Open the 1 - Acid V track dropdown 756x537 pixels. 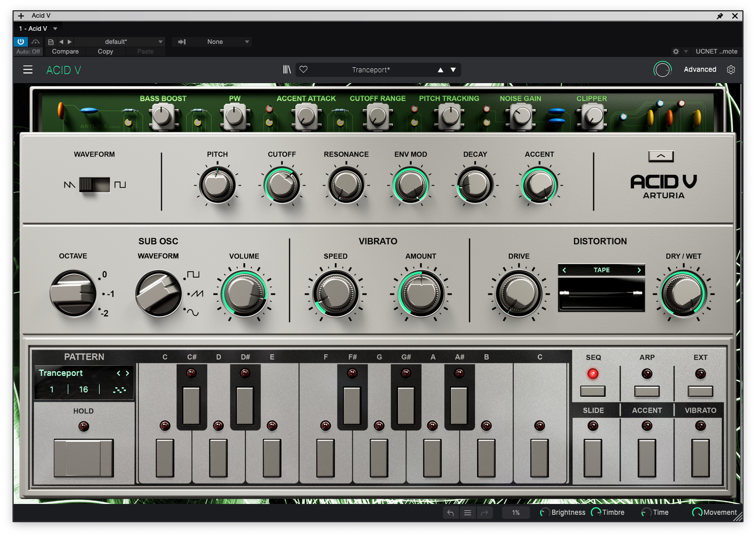coord(38,28)
